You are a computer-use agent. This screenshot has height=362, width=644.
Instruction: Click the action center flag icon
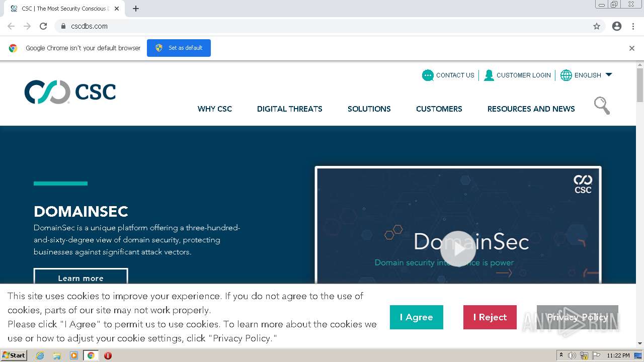(x=596, y=355)
